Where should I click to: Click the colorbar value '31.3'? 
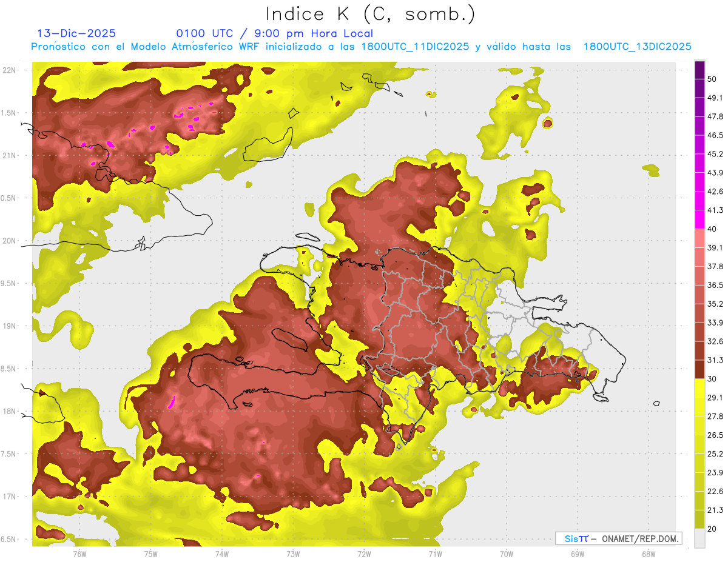715,361
